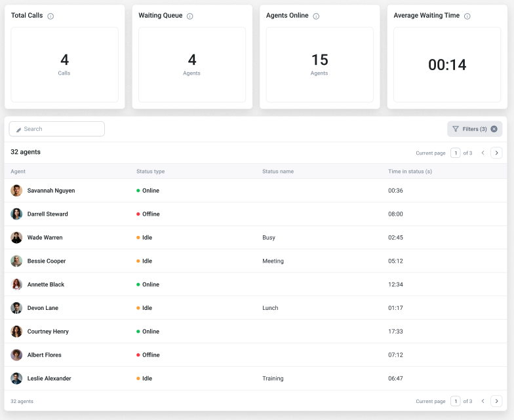Go to next page using top chevron
Image resolution: width=514 pixels, height=420 pixels.
(x=496, y=153)
